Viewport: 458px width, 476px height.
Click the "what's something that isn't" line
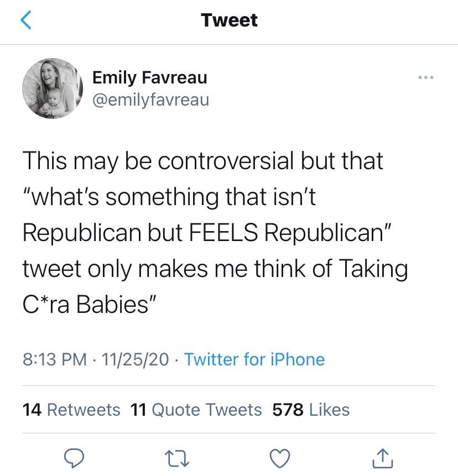(169, 197)
